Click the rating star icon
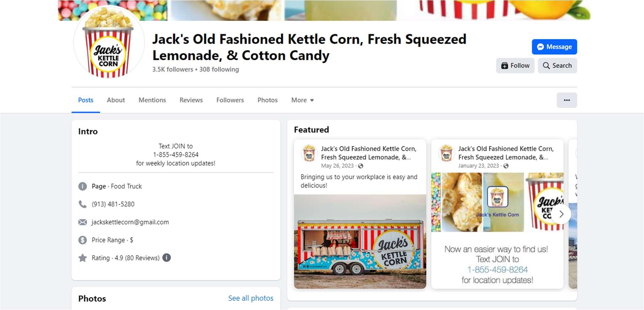Image resolution: width=644 pixels, height=310 pixels. pos(82,258)
